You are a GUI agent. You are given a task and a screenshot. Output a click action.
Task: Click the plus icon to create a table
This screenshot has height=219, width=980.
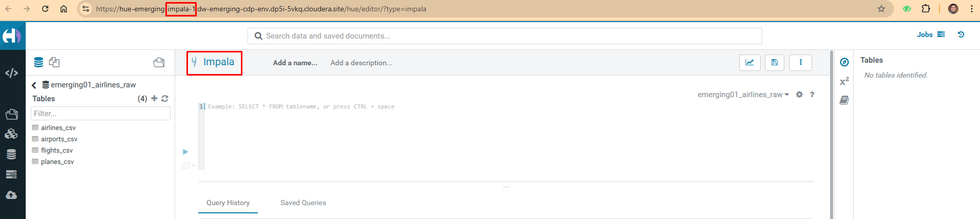point(154,98)
